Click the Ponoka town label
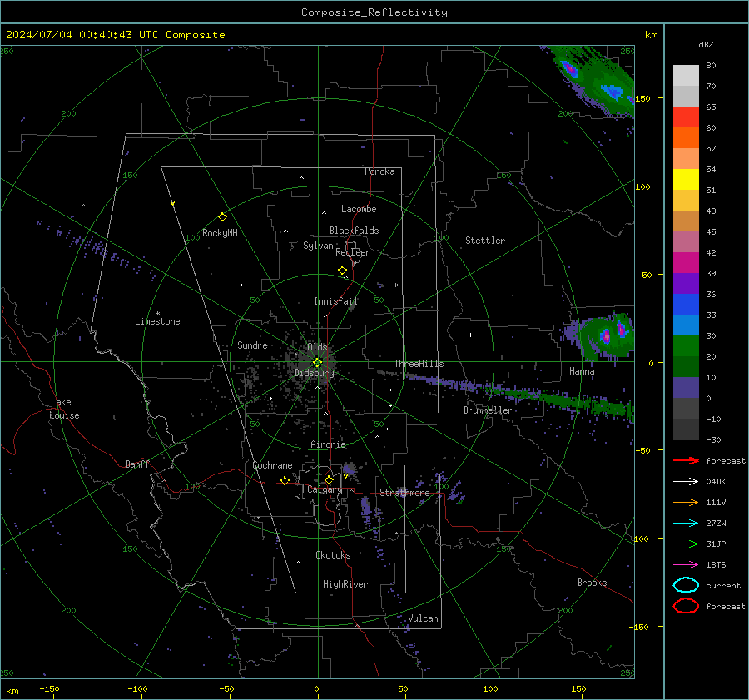This screenshot has width=749, height=700. tap(379, 171)
